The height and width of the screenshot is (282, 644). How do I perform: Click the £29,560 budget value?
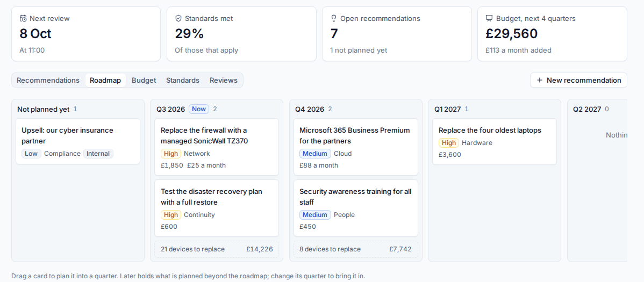tap(511, 34)
